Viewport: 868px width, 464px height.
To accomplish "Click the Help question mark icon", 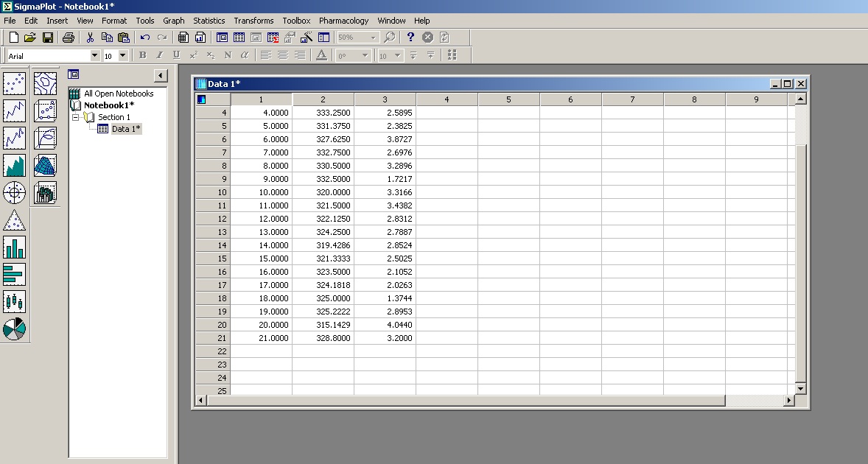I will (410, 37).
